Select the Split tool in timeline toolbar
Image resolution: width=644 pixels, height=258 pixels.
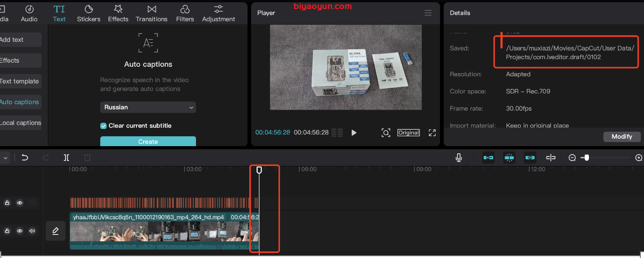click(66, 157)
